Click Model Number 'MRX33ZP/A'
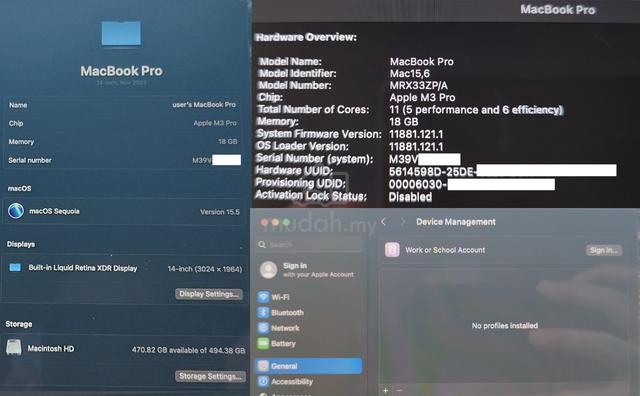 (x=418, y=85)
